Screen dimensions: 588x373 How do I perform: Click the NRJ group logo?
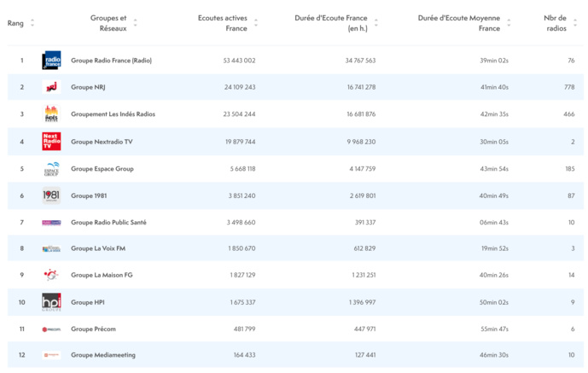(x=51, y=87)
